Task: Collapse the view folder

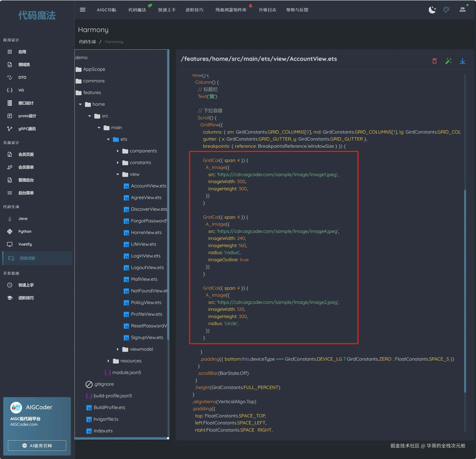Action: 118,174
